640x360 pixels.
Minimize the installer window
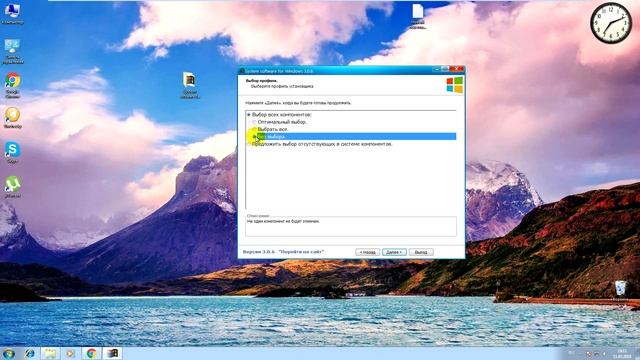pyautogui.click(x=437, y=69)
